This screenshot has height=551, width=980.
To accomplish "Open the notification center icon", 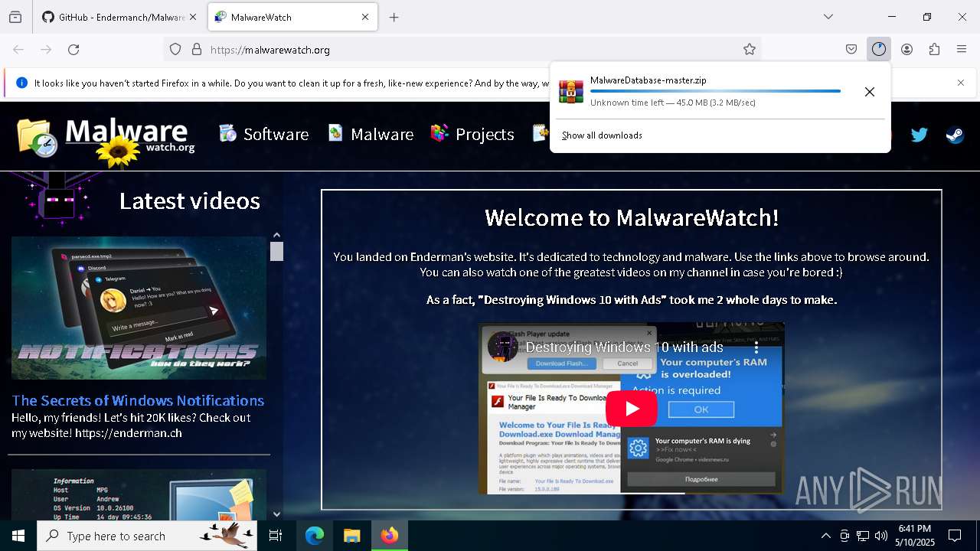I will [x=955, y=536].
